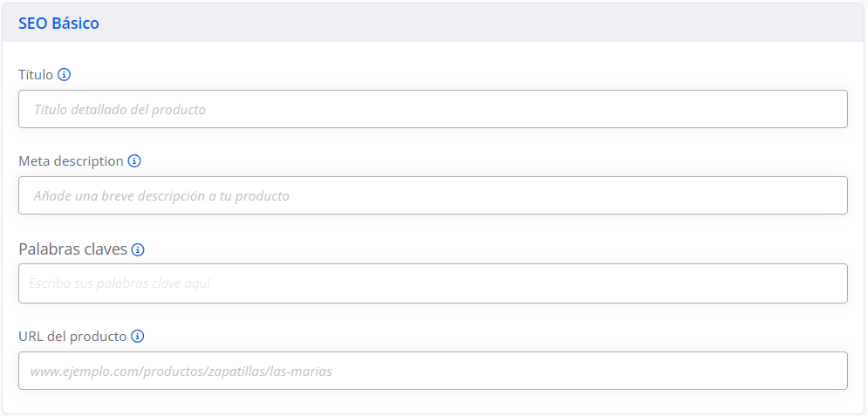This screenshot has width=868, height=416.
Task: Show the Meta description info icon help
Action: (x=134, y=161)
